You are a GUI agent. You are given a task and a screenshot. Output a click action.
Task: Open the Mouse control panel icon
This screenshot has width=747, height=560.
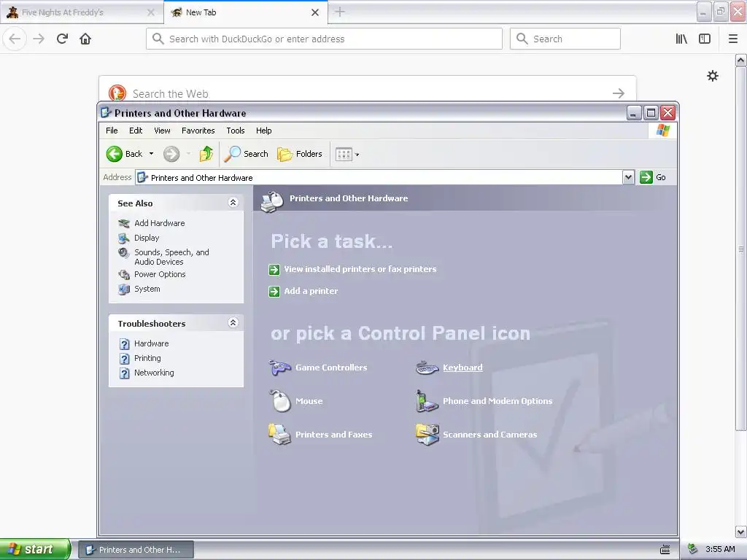(280, 401)
